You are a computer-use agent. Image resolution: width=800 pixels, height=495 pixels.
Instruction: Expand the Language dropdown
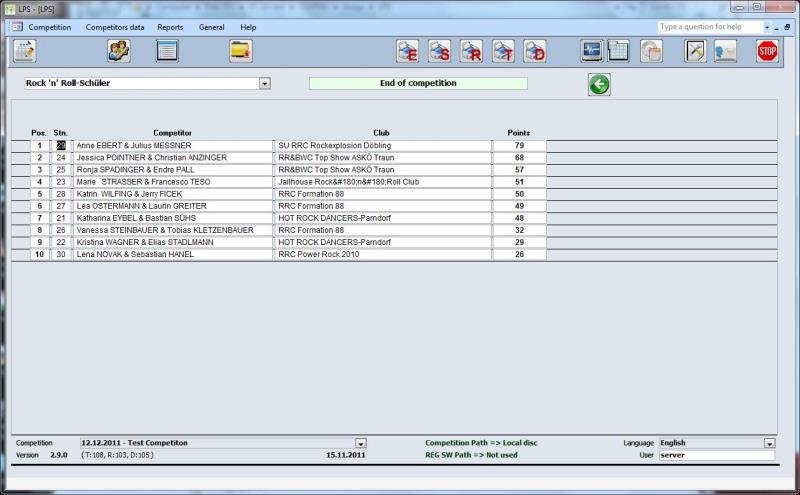coord(769,443)
